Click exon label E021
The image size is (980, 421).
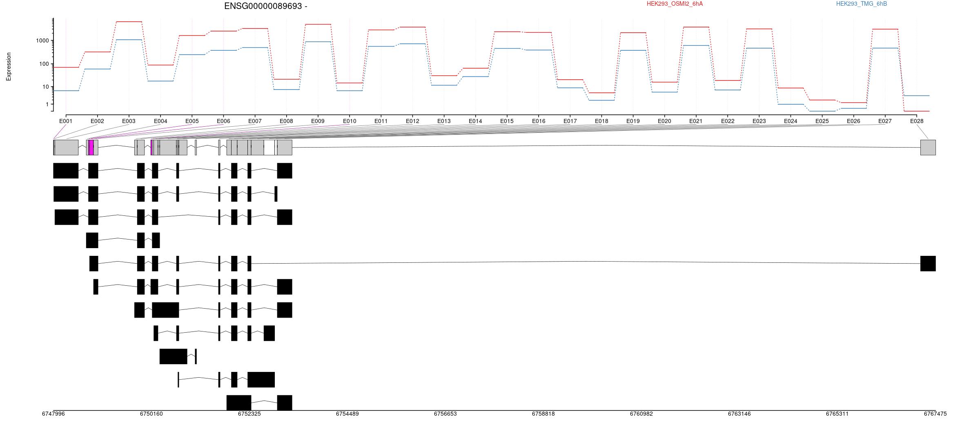pyautogui.click(x=696, y=121)
